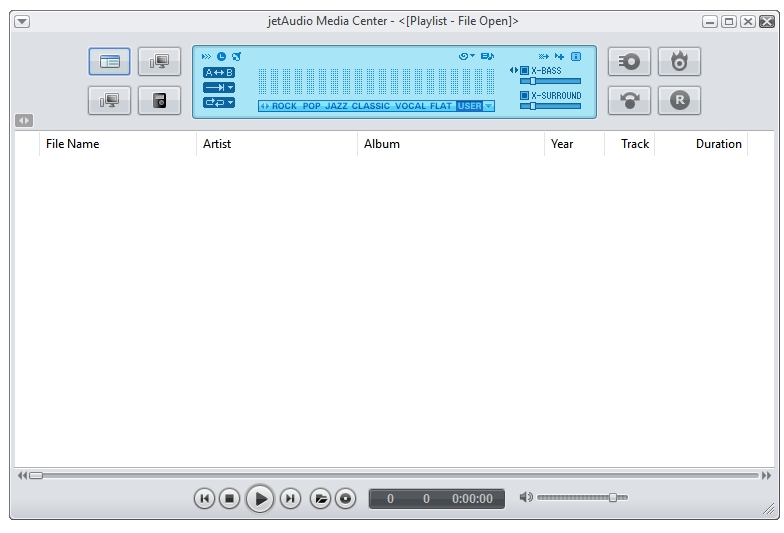Open the recording R button
Screen dimensions: 784x533
click(x=680, y=100)
